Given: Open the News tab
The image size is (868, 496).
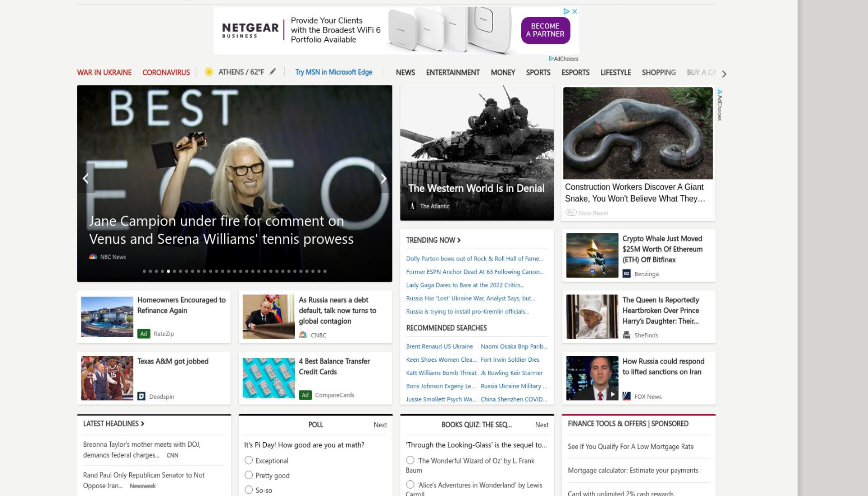Looking at the screenshot, I should [406, 72].
